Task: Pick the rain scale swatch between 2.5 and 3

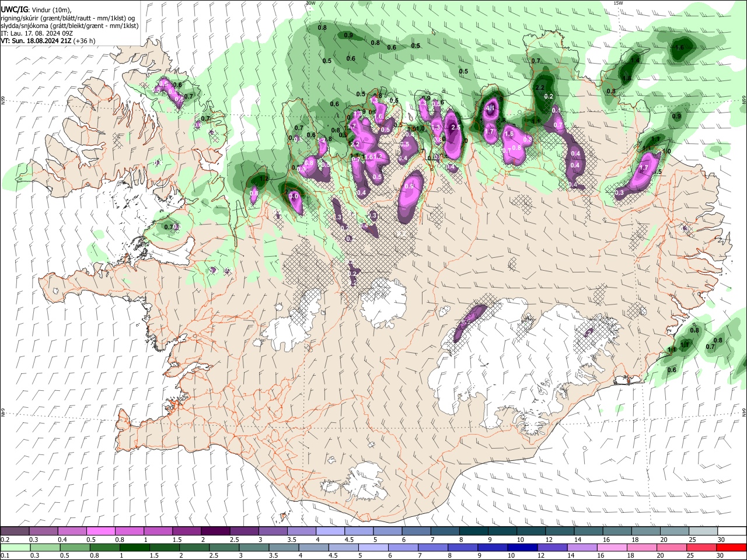Action: point(224,548)
